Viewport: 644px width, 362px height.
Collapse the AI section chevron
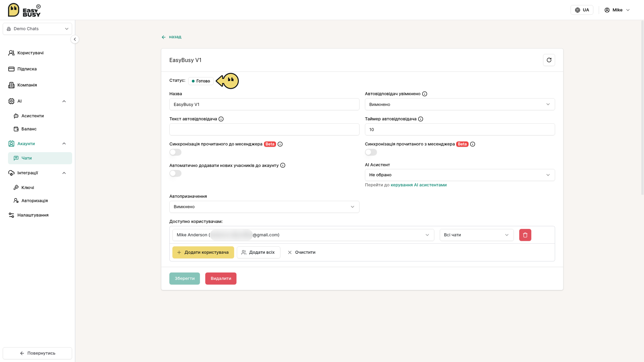[64, 101]
